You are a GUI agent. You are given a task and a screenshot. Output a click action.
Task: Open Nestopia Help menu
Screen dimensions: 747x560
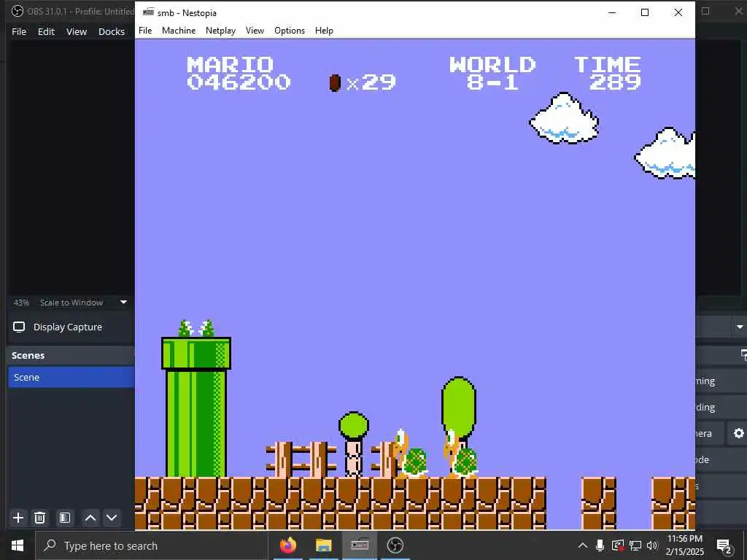coord(324,31)
